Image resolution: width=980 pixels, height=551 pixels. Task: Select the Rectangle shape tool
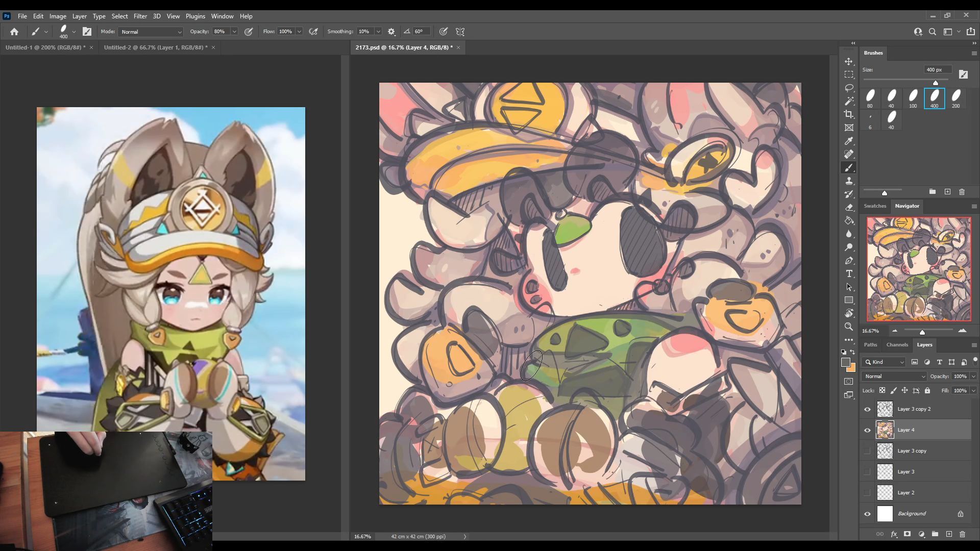coord(849,300)
